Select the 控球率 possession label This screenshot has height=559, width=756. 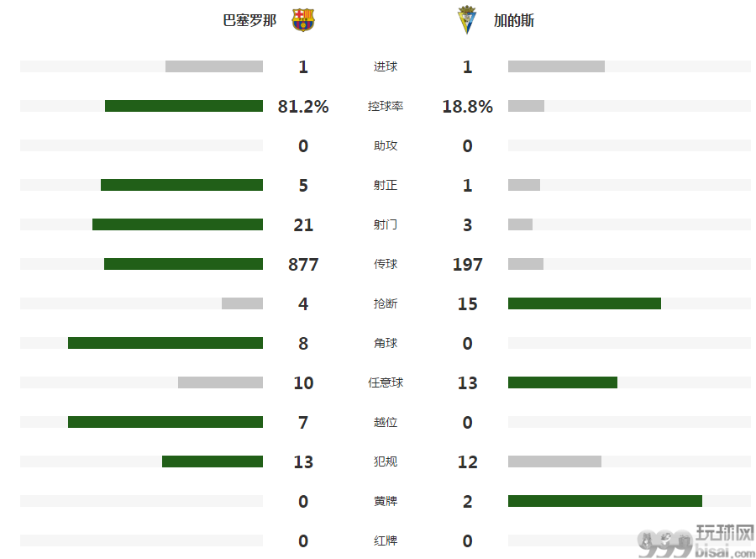386,106
